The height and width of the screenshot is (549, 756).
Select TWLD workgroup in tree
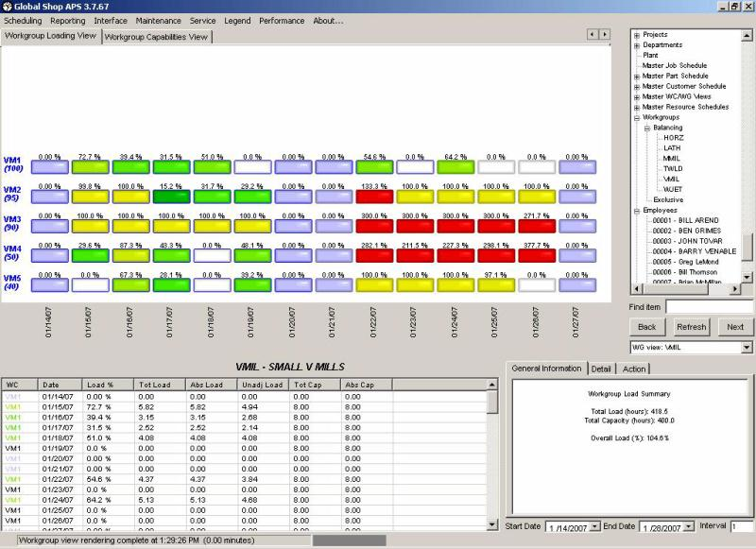coord(673,169)
